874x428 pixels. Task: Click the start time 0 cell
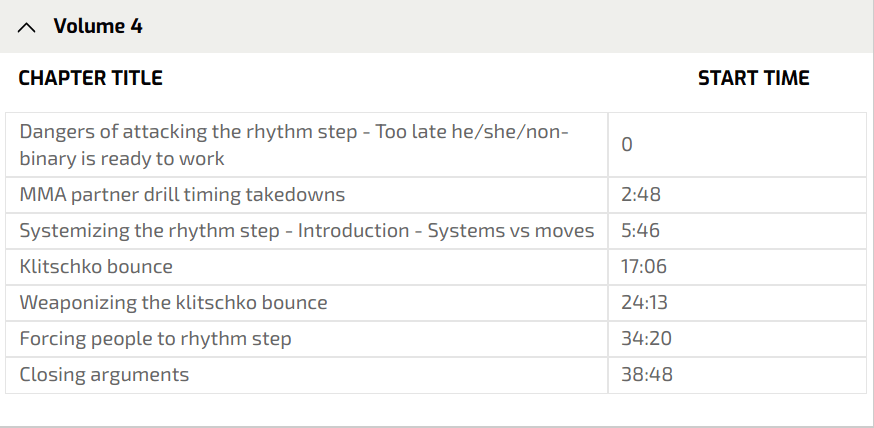pyautogui.click(x=627, y=145)
